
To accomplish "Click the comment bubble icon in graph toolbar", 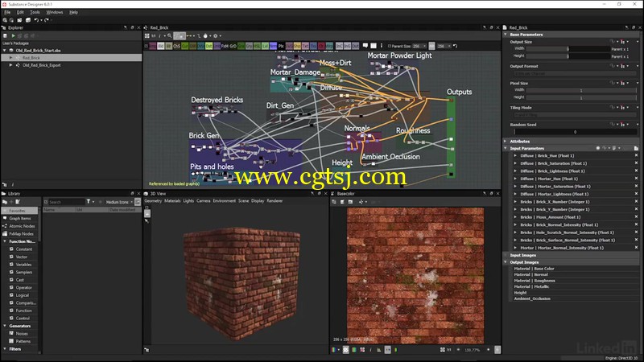I will tap(365, 46).
